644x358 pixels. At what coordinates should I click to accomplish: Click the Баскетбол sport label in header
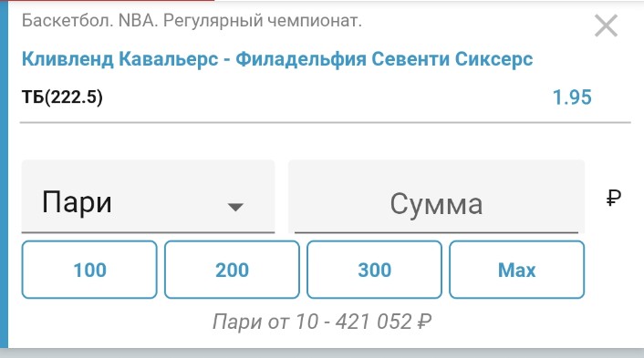68,21
